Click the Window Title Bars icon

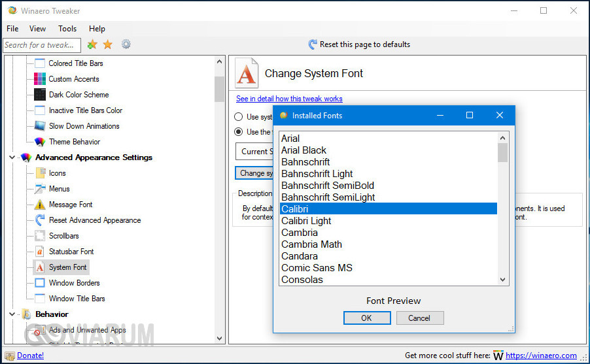point(40,299)
